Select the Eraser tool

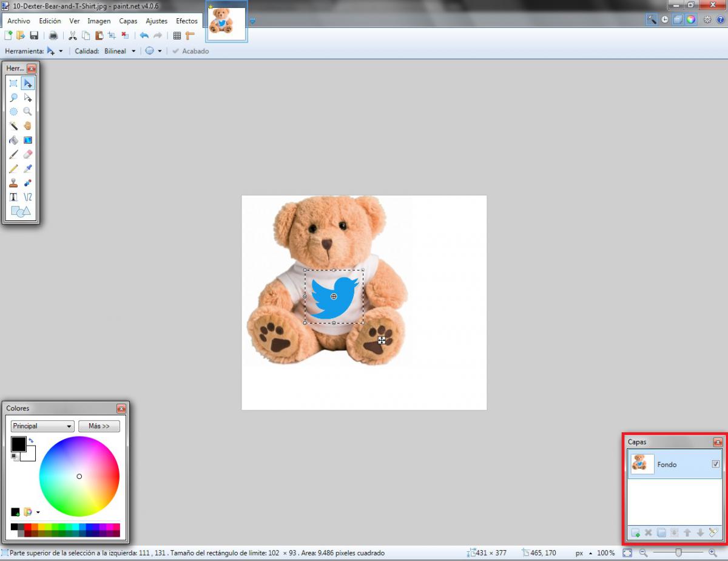(28, 154)
